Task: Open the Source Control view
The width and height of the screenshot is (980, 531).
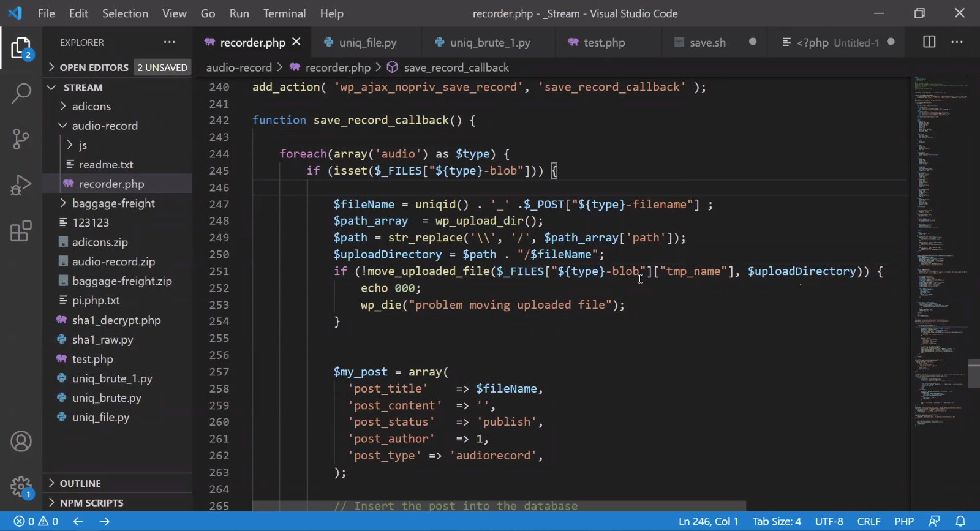Action: click(x=21, y=139)
